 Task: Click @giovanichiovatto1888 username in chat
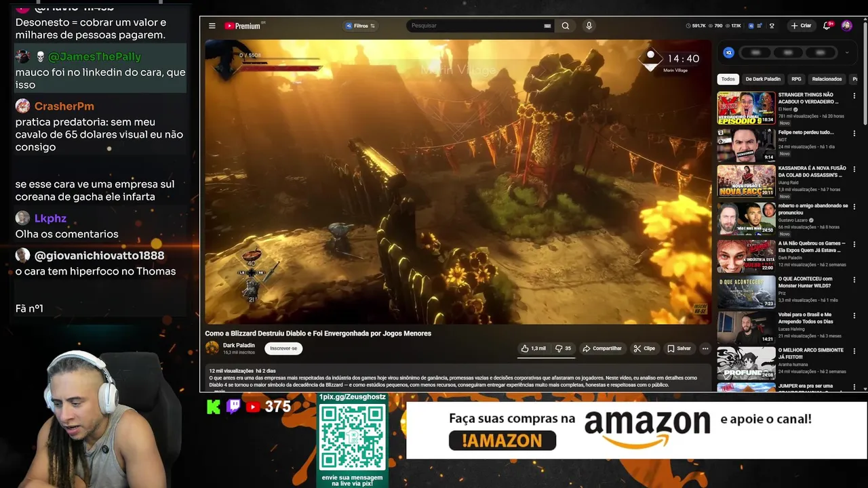[99, 256]
